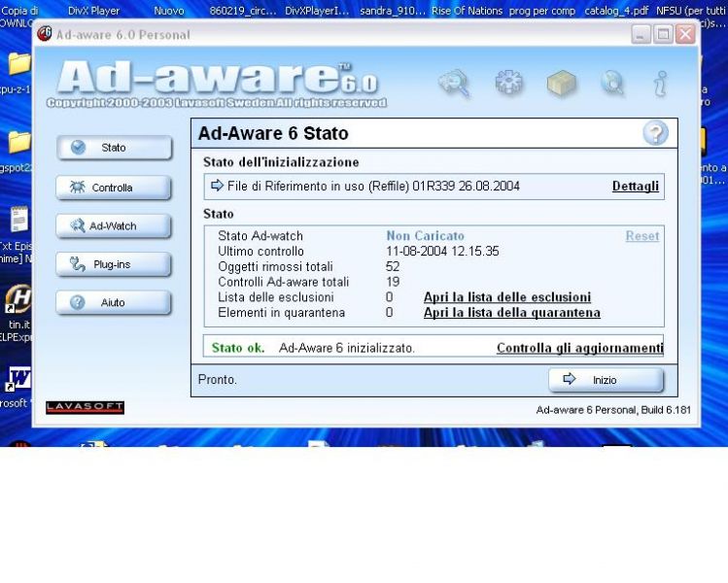The image size is (728, 583).
Task: Open "Apri la lista della quarantena" link
Action: 511,312
